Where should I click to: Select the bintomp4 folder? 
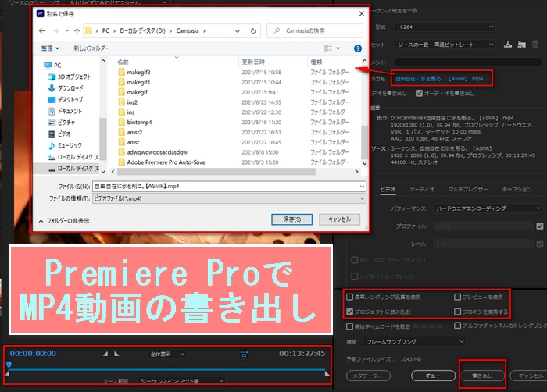(135, 122)
